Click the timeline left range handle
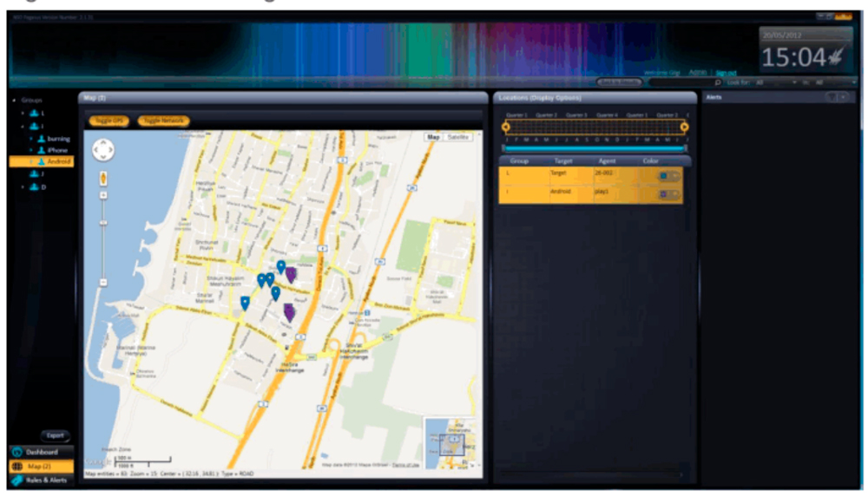This screenshot has height=496, width=868. [505, 127]
